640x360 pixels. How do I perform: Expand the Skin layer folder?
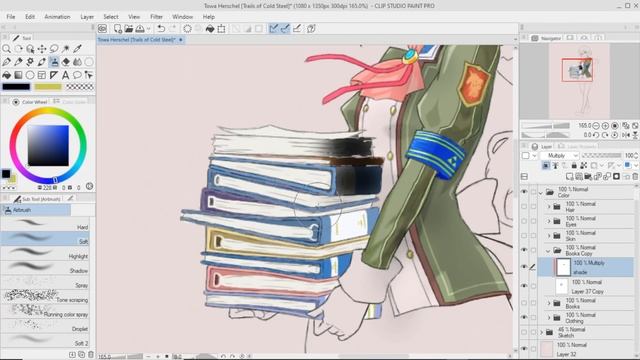(x=549, y=236)
